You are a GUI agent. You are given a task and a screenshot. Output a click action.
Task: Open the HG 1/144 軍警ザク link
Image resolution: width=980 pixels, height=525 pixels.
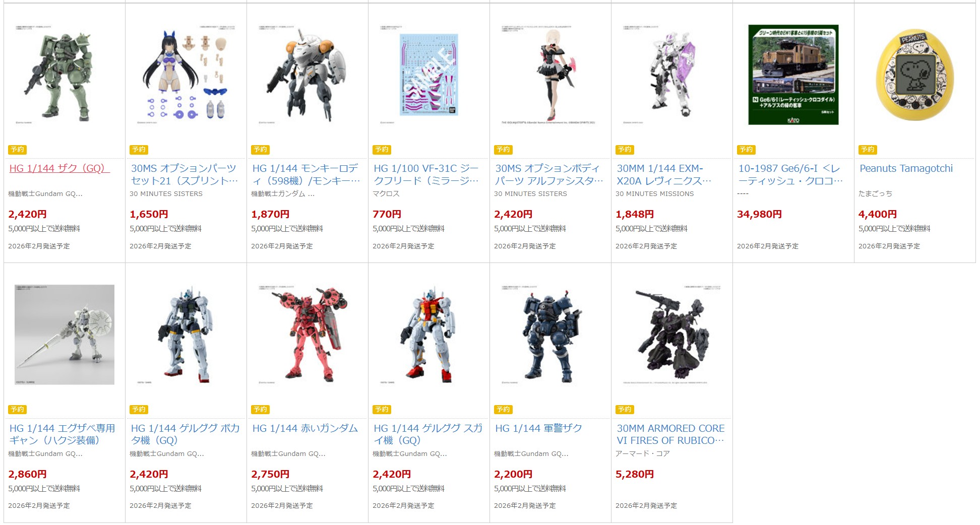click(x=538, y=428)
